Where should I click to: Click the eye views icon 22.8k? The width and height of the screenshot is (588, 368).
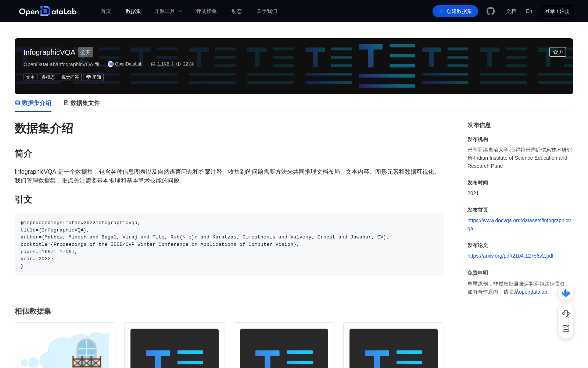(179, 64)
